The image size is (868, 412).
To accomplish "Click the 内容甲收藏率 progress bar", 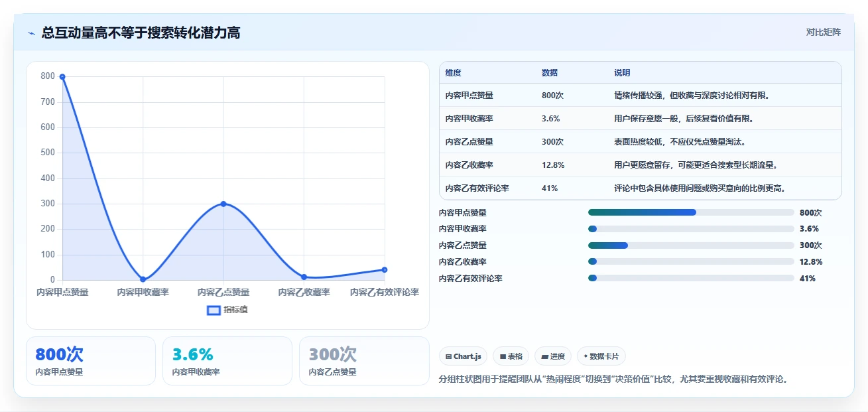I will click(x=691, y=229).
